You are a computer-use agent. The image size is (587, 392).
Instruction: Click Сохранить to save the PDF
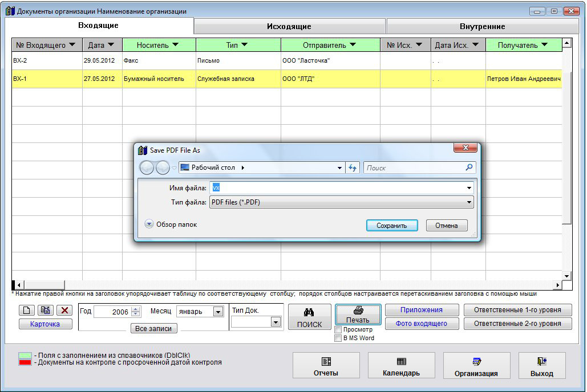pos(391,226)
